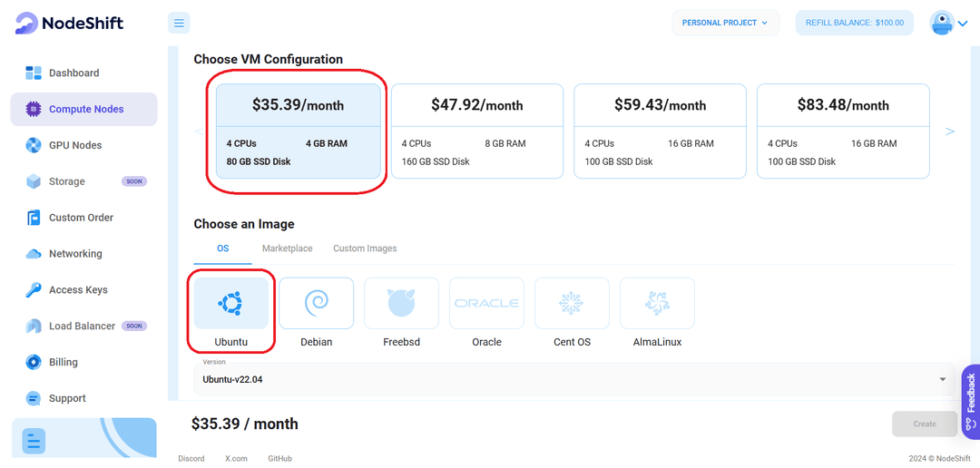Open the GitHub footer link
The width and height of the screenshot is (980, 468).
[279, 459]
